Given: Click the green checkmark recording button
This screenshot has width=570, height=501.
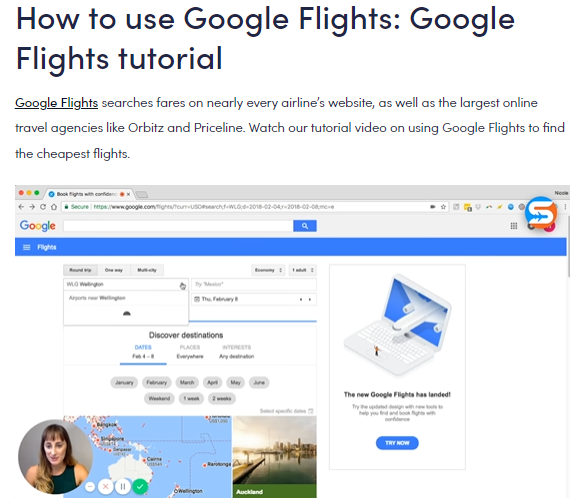Looking at the screenshot, I should [140, 486].
